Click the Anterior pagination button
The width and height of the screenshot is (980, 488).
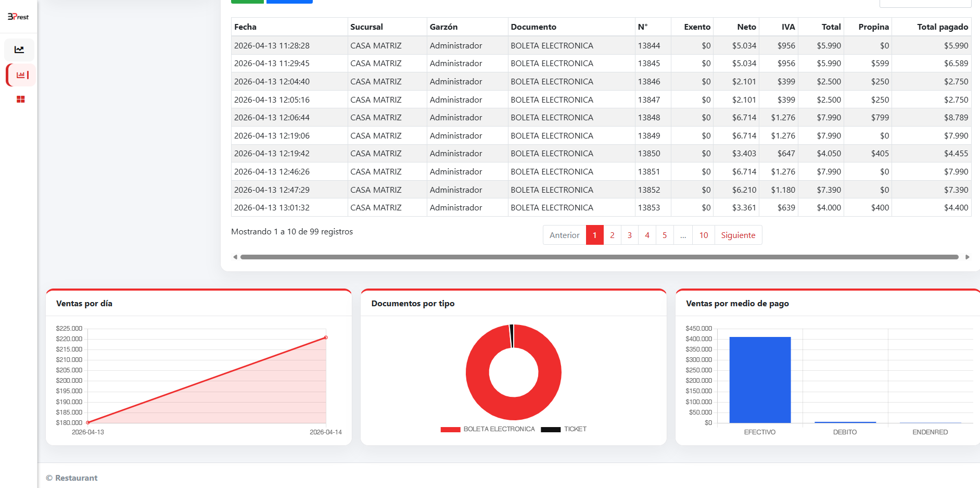pos(564,235)
